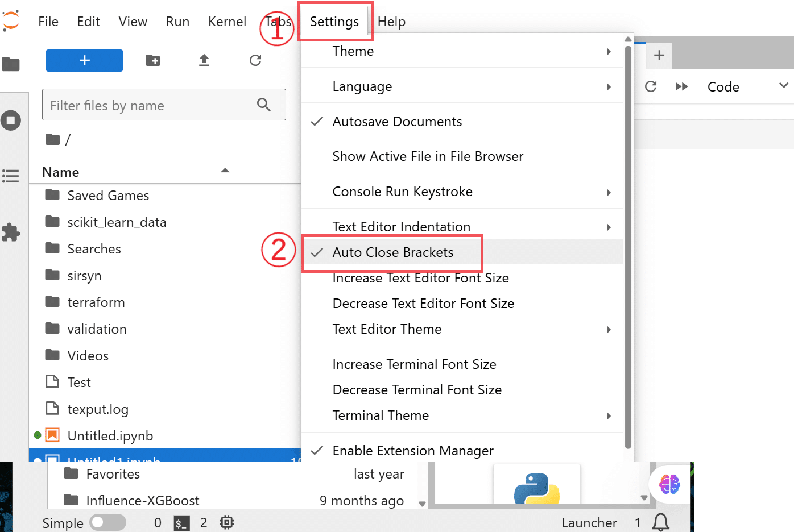Toggle the Simple mode switch

(x=107, y=522)
